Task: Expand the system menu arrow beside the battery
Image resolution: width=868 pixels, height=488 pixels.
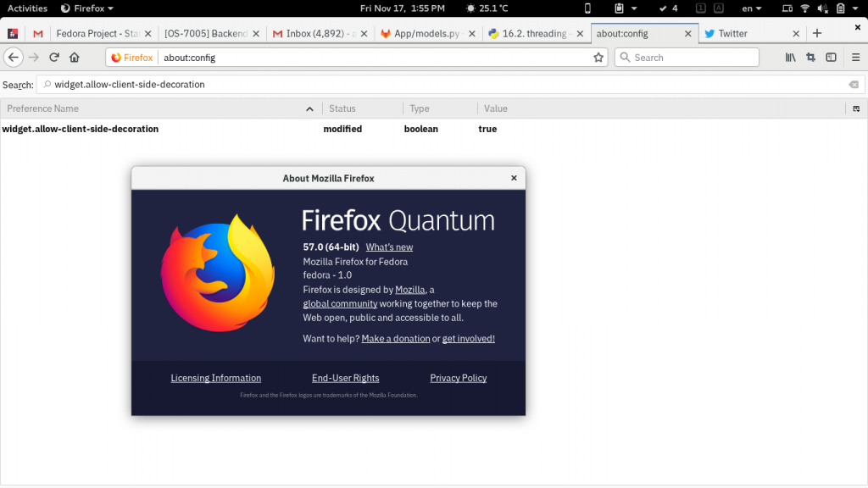Action: pos(856,8)
